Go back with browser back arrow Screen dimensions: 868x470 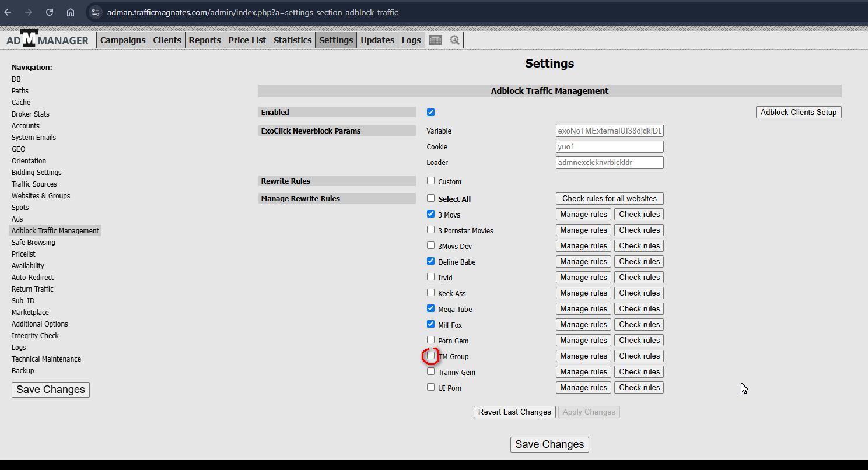tap(8, 12)
